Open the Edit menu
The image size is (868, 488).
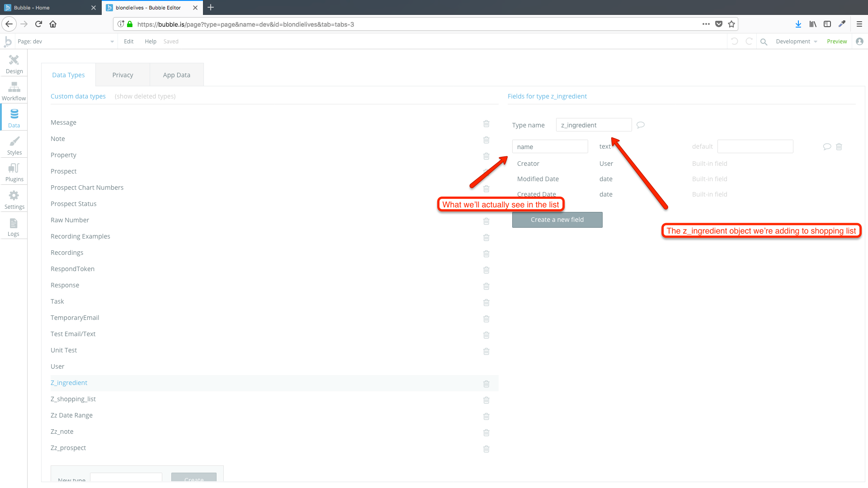coord(129,42)
